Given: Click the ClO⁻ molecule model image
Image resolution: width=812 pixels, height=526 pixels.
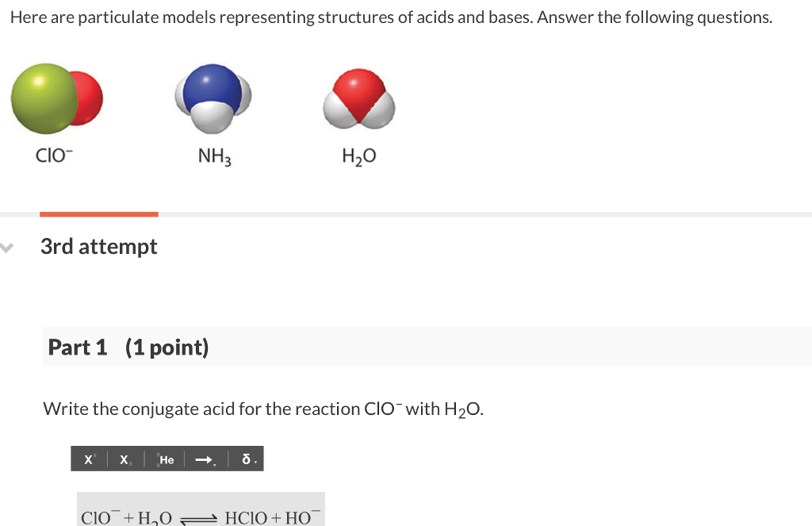Looking at the screenshot, I should [x=56, y=98].
